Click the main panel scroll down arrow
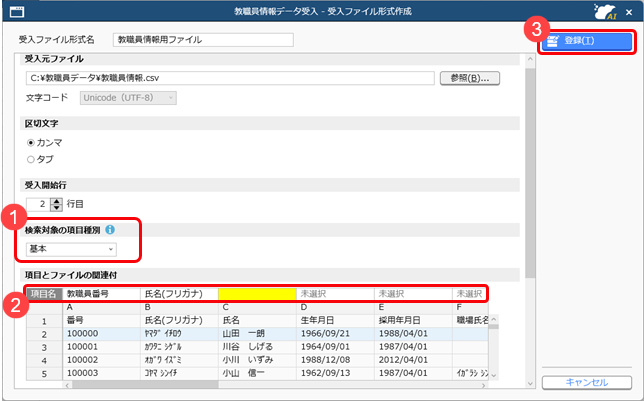The width and height of the screenshot is (644, 401). pos(530,384)
